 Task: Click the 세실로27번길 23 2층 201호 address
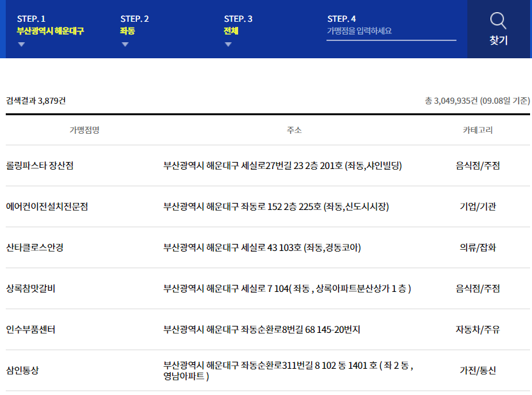coord(282,166)
